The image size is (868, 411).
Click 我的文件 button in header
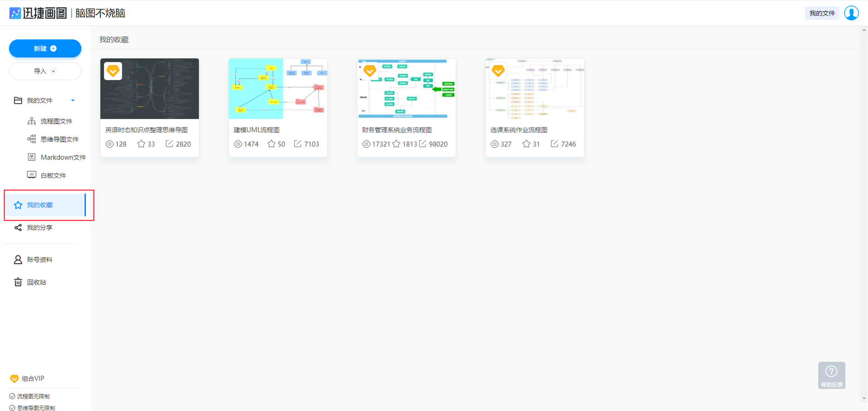[821, 13]
